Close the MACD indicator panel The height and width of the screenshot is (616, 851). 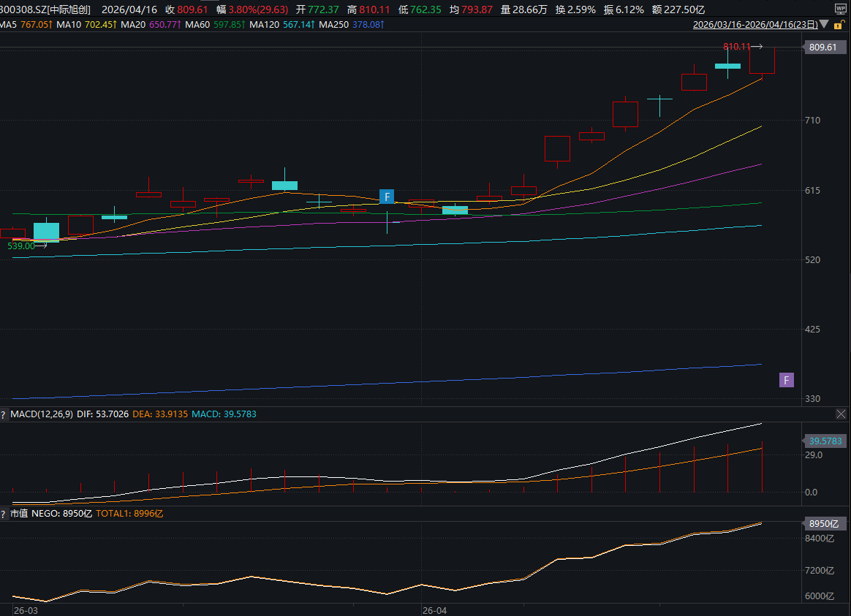click(x=841, y=414)
